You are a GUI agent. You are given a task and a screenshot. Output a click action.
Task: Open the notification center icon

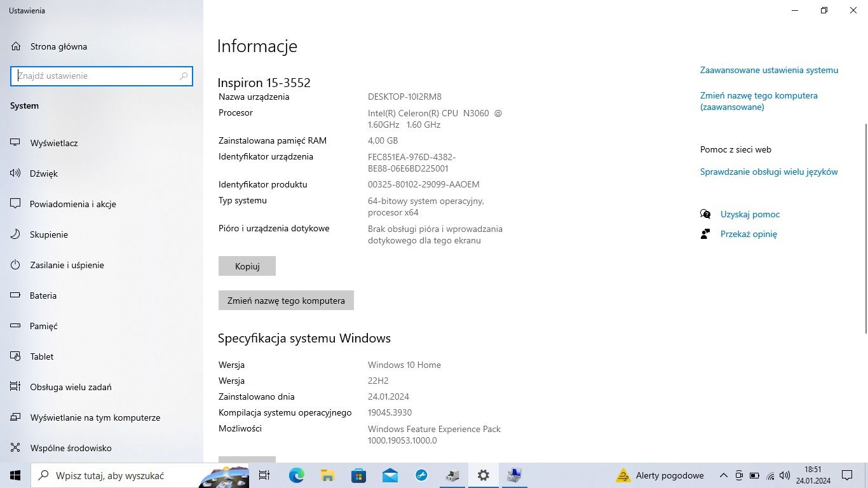point(847,475)
